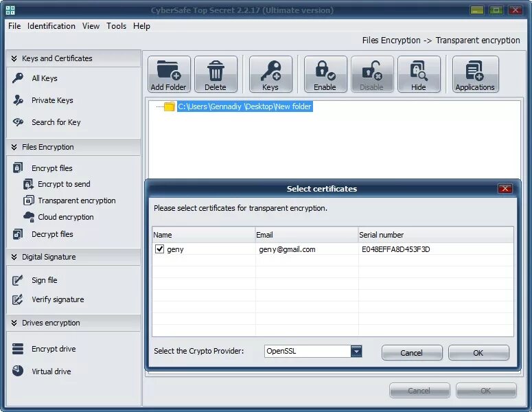Image resolution: width=532 pixels, height=412 pixels.
Task: Open the View menu
Action: [91, 26]
